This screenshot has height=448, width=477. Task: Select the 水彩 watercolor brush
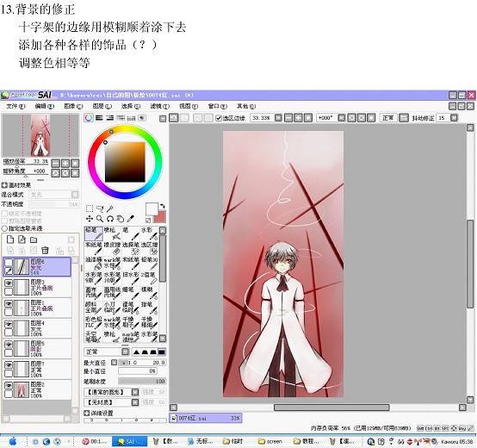click(x=149, y=233)
